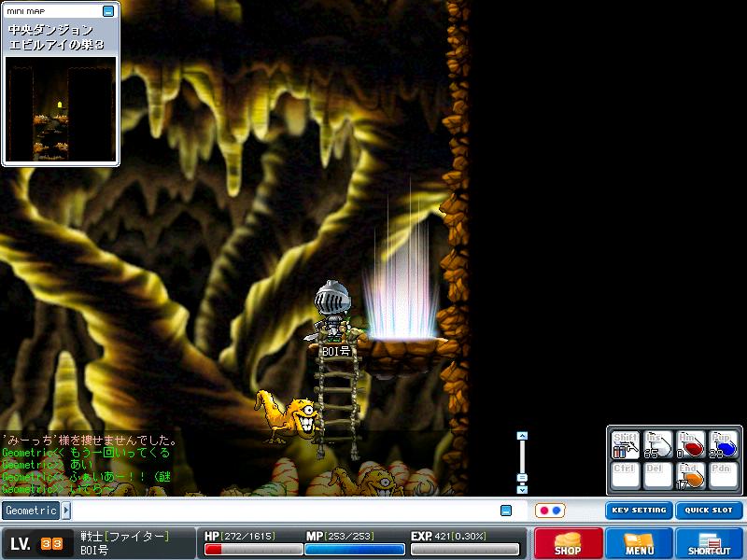Click the yellow player marker on mini map

pos(60,105)
